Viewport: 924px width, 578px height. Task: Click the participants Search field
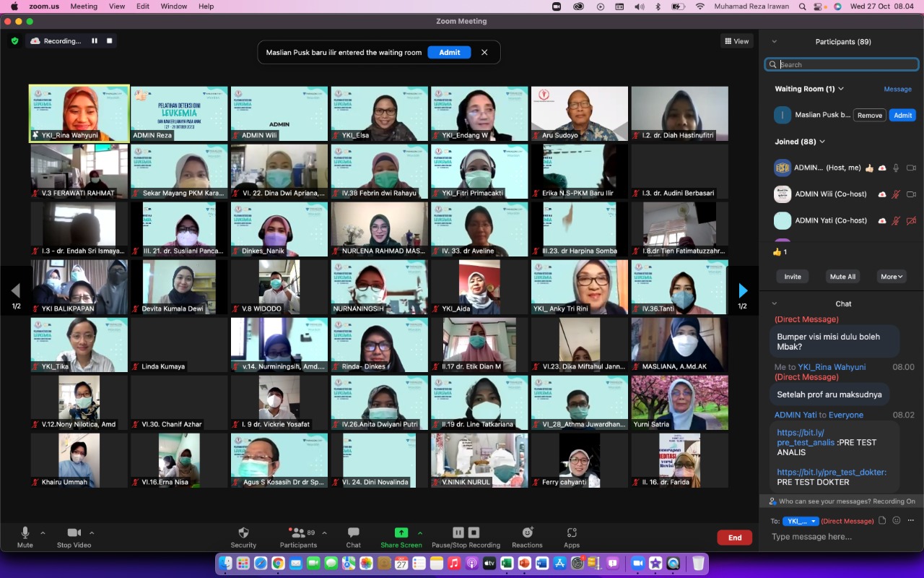point(845,64)
